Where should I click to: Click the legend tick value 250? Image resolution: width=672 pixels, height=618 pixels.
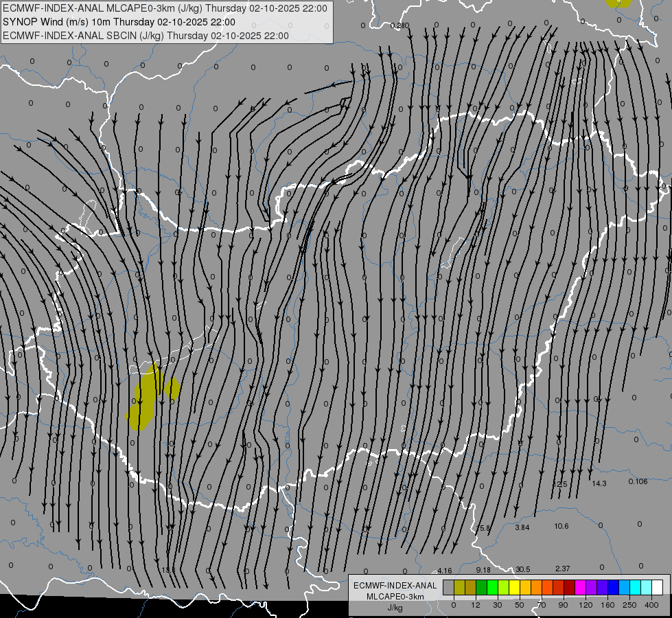coord(629,605)
